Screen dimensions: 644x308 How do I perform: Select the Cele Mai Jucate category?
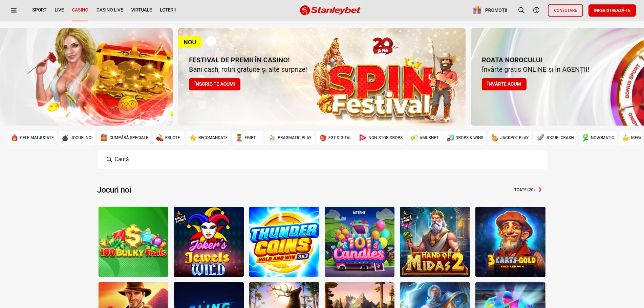pos(33,138)
